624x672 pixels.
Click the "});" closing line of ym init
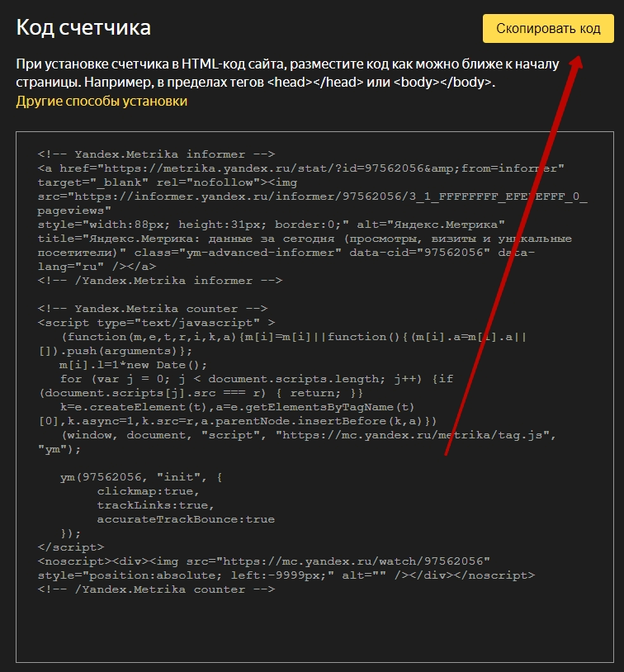point(71,533)
